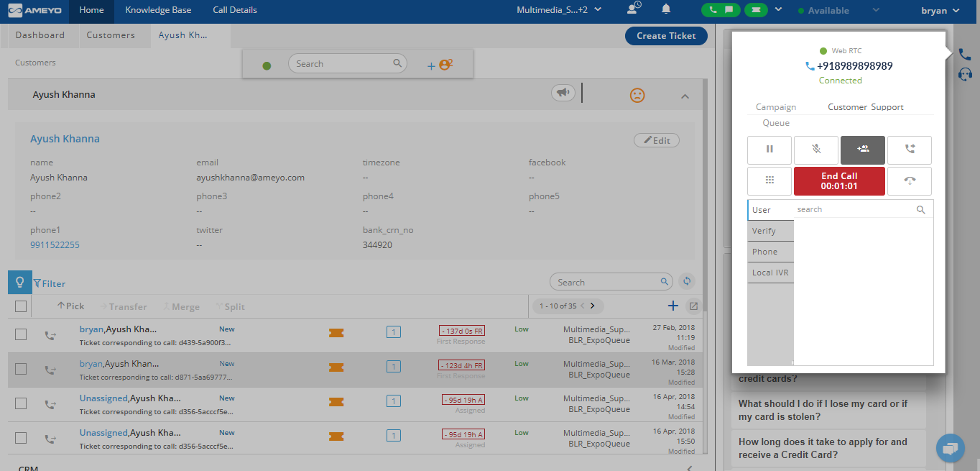This screenshot has width=980, height=471.
Task: Click the conference add-participants icon
Action: point(862,150)
